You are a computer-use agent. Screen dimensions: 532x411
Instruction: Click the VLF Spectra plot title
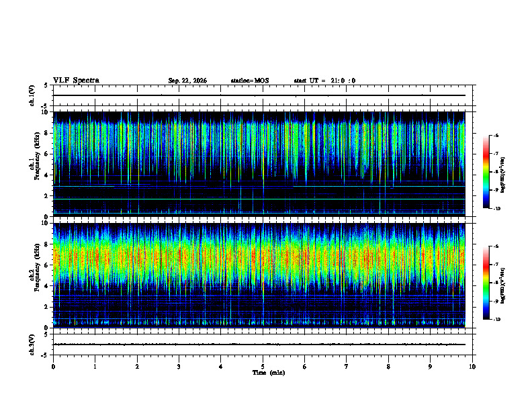point(76,81)
